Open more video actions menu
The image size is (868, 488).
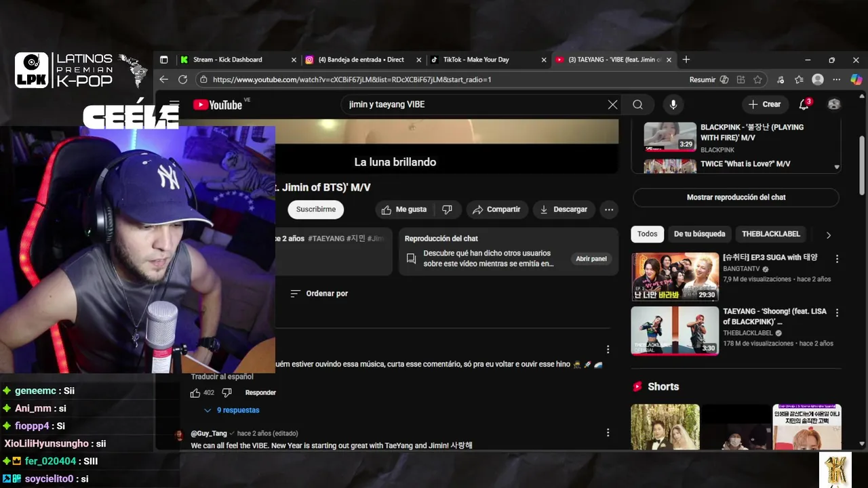(609, 209)
